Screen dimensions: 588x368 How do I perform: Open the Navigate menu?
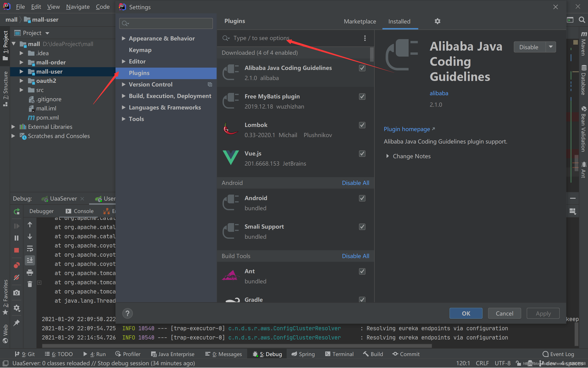coord(78,7)
